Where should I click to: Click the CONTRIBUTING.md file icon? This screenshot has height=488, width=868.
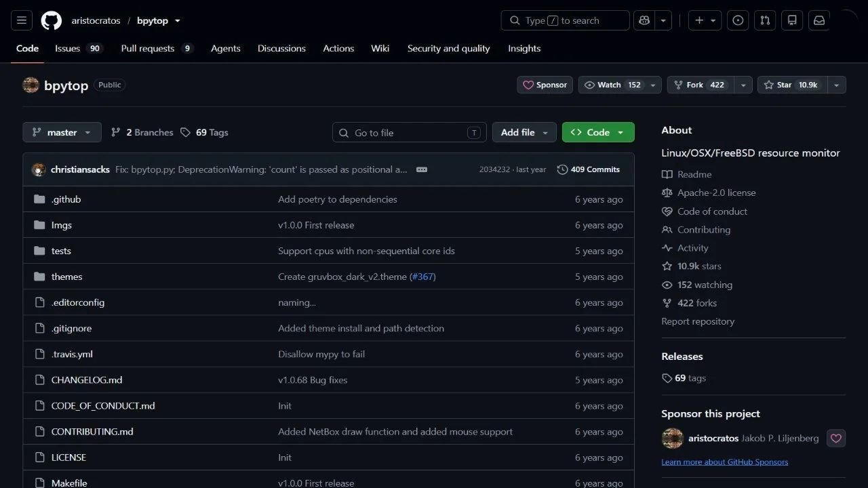(39, 432)
